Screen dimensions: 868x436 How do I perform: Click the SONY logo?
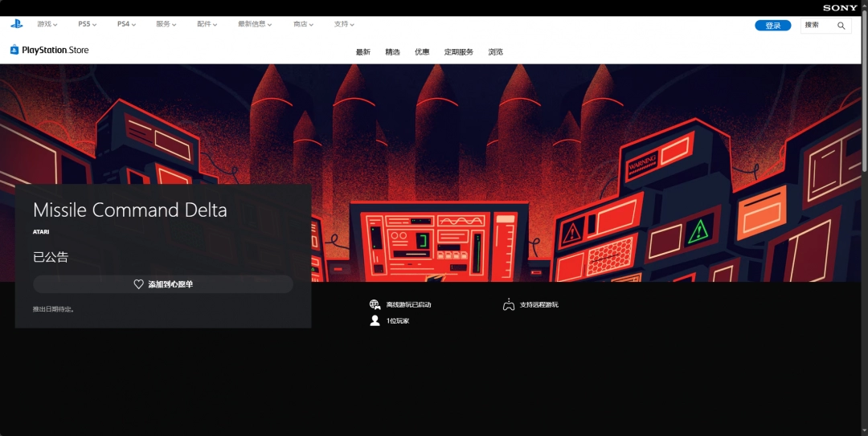coord(840,8)
